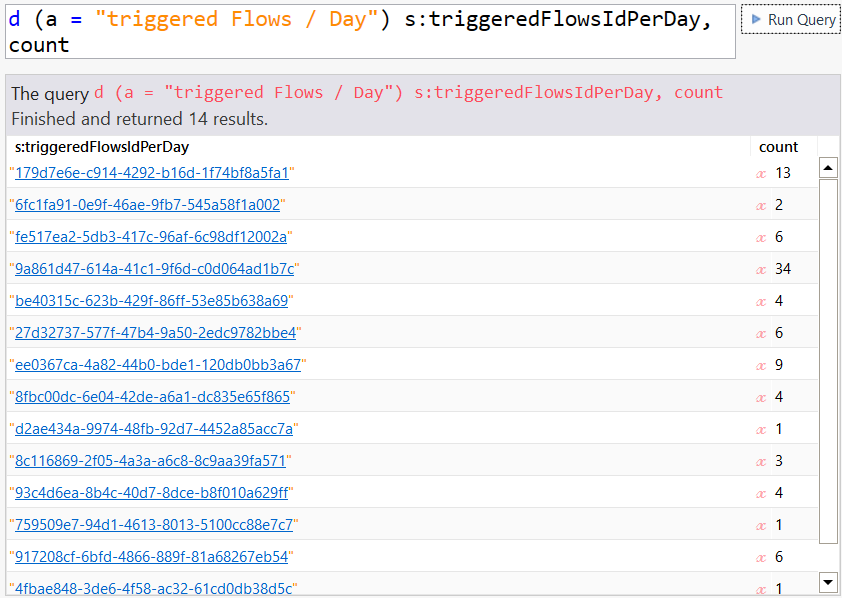This screenshot has width=842, height=598.
Task: Click the x icon in the d2ae434a row
Action: [761, 429]
